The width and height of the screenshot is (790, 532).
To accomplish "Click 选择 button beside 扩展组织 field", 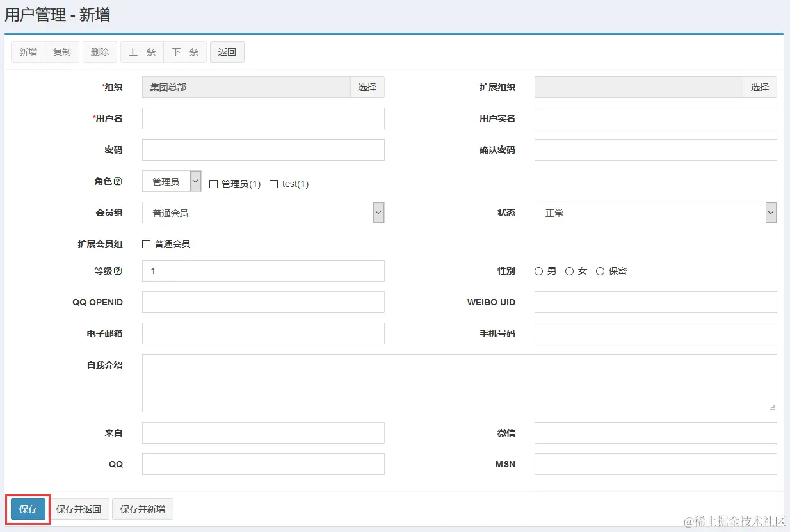I will pyautogui.click(x=760, y=87).
